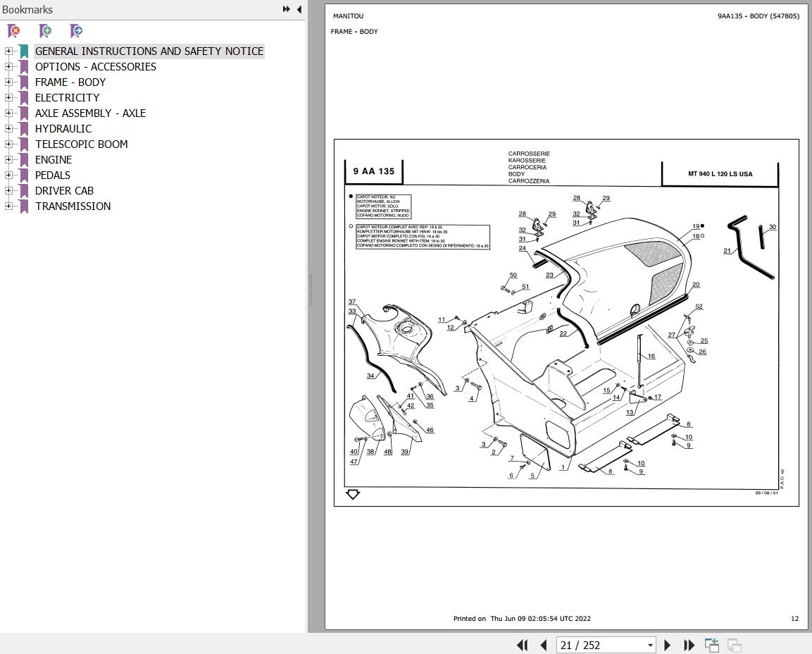812x654 pixels.
Task: Expand the ENGINE tree node
Action: [x=8, y=159]
